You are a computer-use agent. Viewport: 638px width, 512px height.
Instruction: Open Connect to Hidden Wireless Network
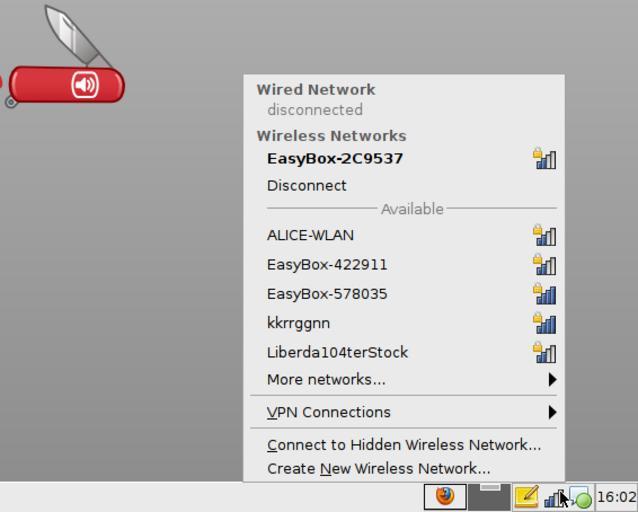(404, 445)
